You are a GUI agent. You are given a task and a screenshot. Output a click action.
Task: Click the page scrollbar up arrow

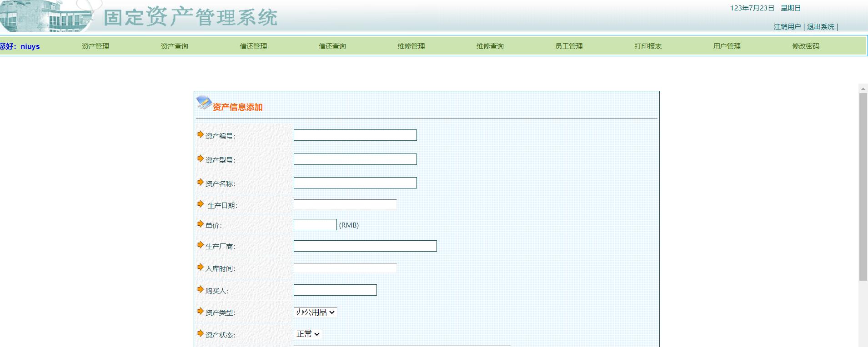863,89
